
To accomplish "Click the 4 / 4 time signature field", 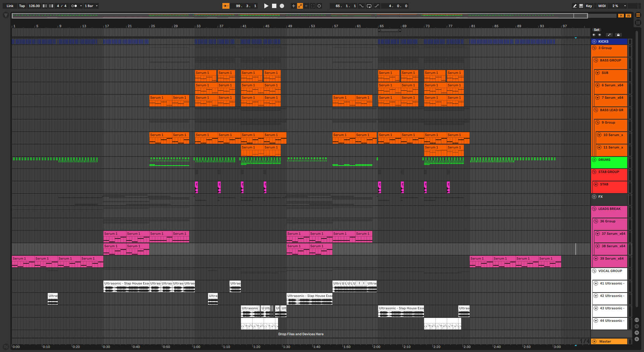I will [x=62, y=6].
